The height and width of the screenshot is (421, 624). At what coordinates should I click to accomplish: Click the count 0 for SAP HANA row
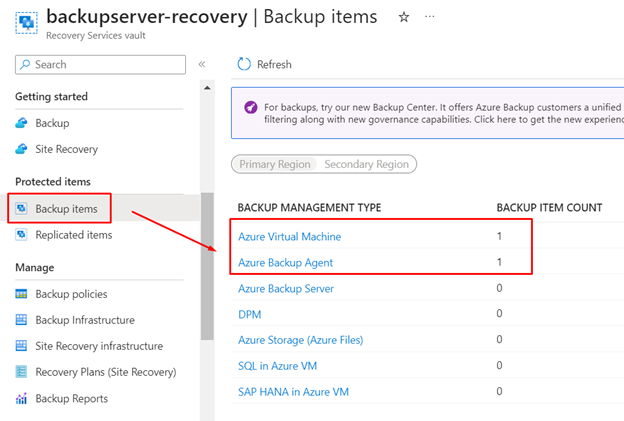[x=499, y=391]
